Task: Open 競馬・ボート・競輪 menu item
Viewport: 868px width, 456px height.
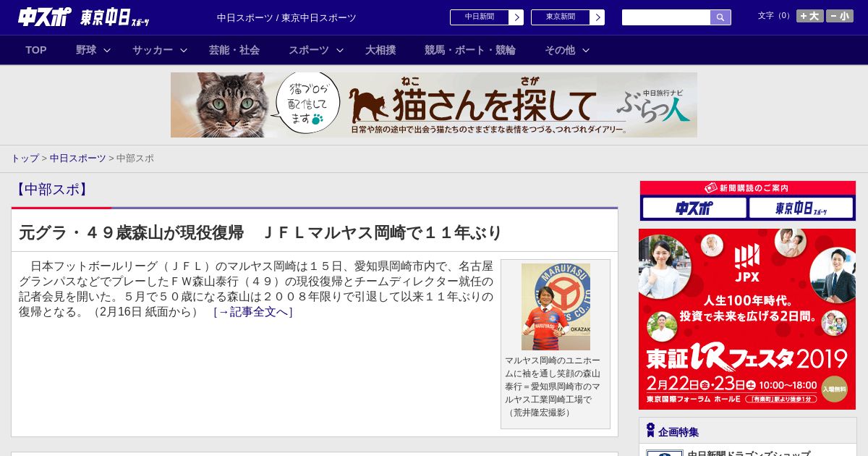Action: (x=470, y=50)
